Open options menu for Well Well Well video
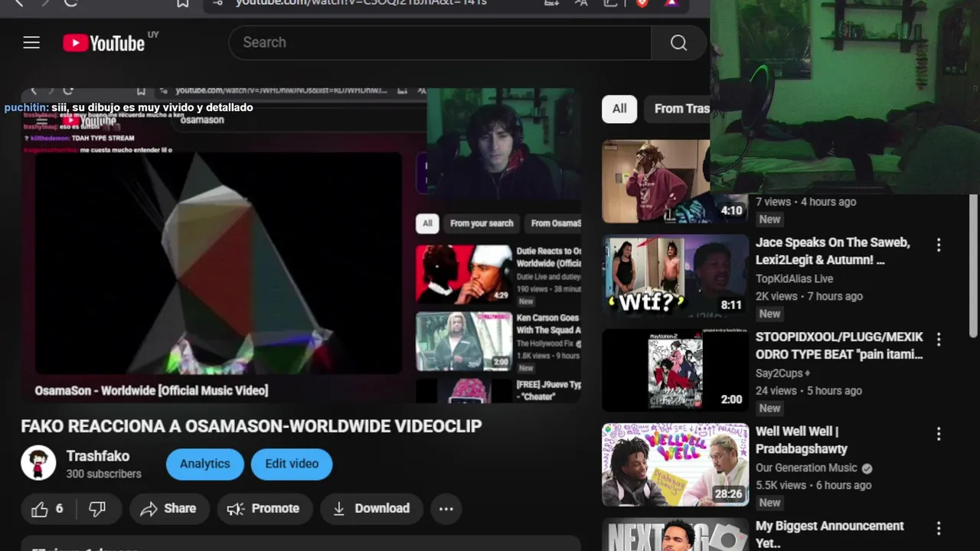 (939, 434)
